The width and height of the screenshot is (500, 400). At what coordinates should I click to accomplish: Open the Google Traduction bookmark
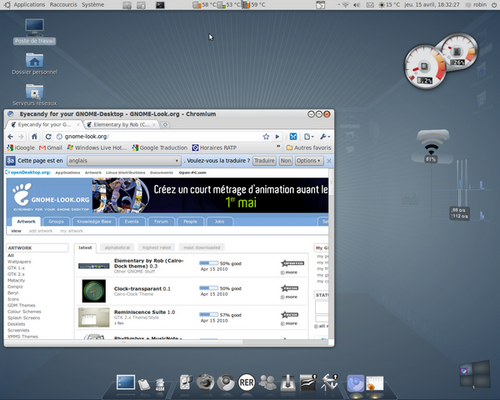160,148
